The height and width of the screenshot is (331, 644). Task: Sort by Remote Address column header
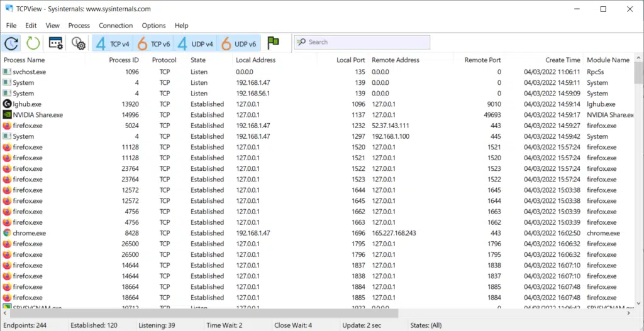(396, 60)
